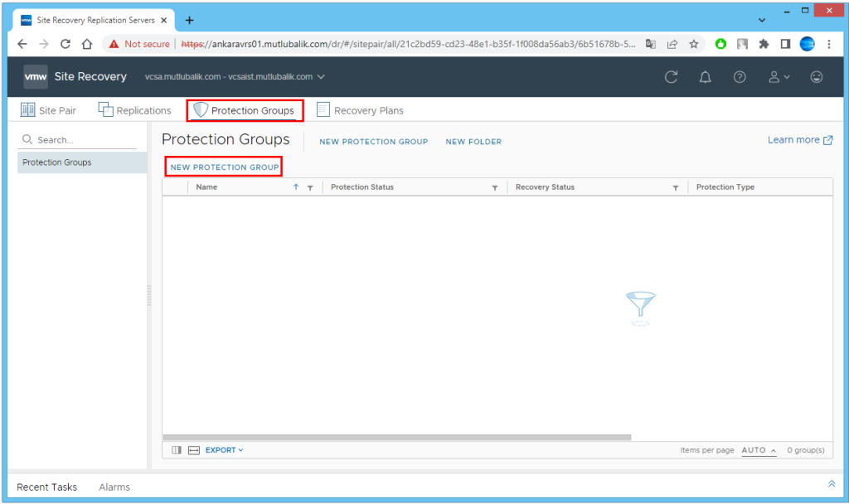Open the Protection Status column filter
This screenshot has width=849, height=504.
494,187
